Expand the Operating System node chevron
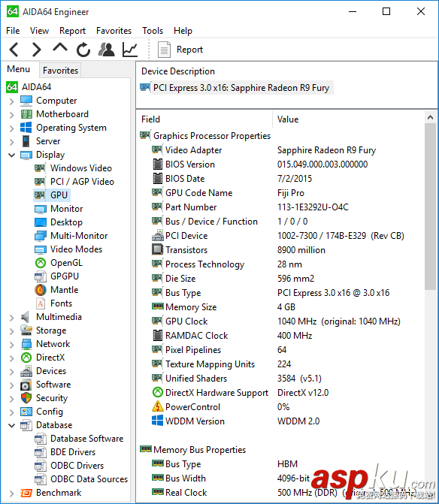The height and width of the screenshot is (504, 439). click(x=12, y=128)
